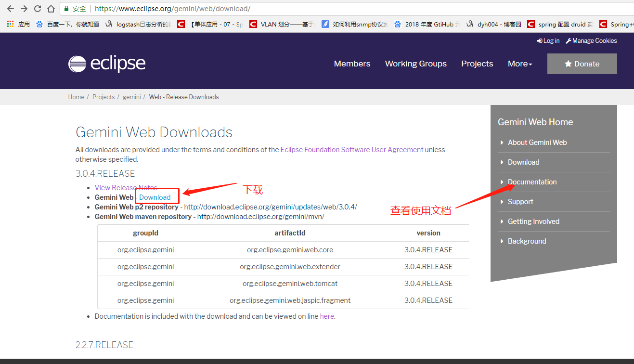
Task: Open Support in the sidebar
Action: 520,202
